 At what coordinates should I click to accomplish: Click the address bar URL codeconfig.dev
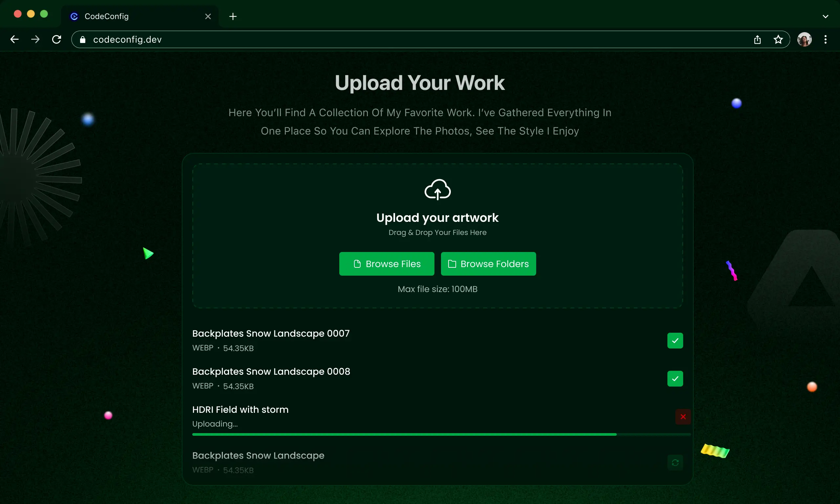coord(127,40)
